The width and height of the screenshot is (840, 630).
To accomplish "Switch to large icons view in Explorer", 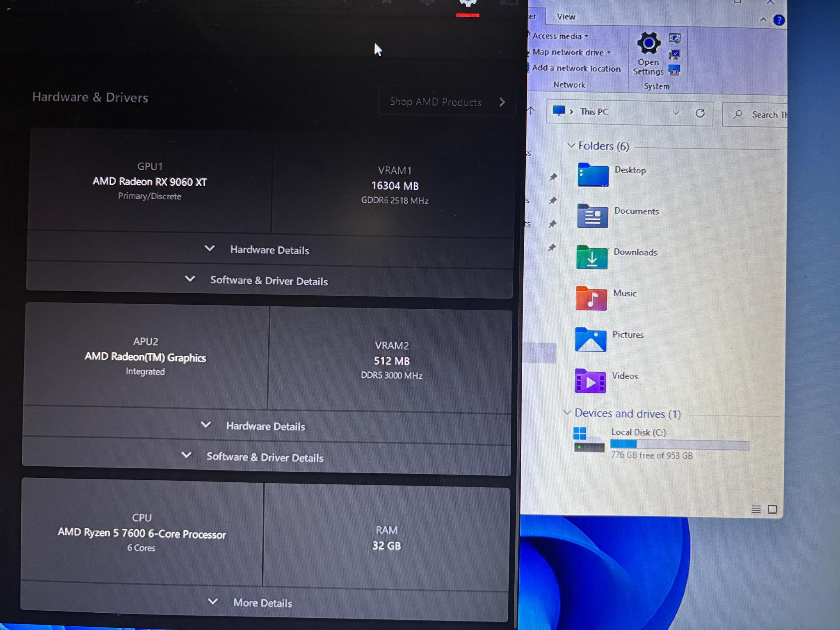I will (x=772, y=509).
